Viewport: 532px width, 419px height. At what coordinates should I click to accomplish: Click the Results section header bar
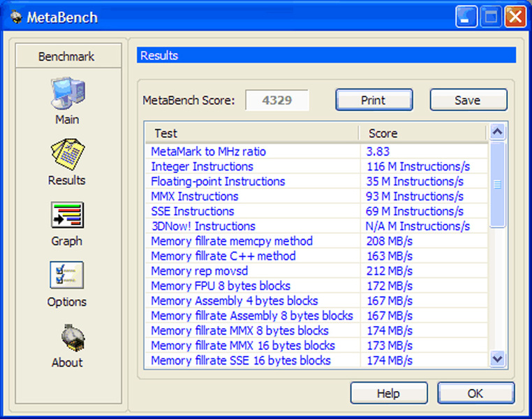pos(327,55)
